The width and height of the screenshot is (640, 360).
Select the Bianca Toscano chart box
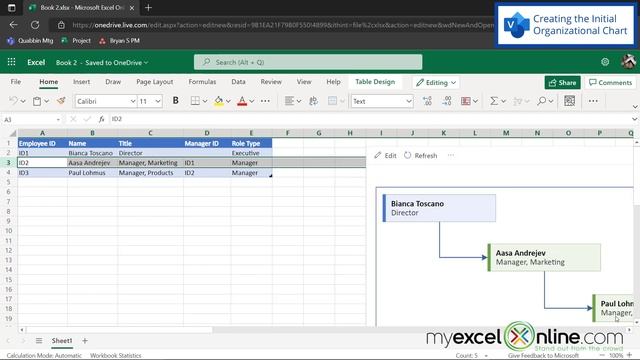pos(439,208)
